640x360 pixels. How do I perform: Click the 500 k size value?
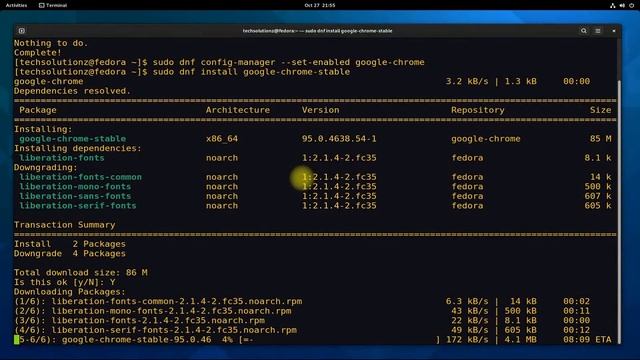598,187
